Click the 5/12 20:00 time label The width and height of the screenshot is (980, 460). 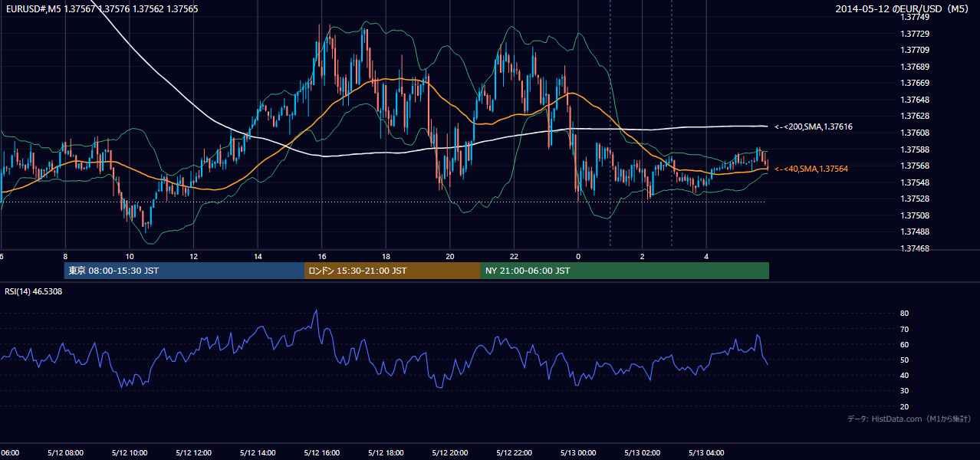(x=450, y=453)
